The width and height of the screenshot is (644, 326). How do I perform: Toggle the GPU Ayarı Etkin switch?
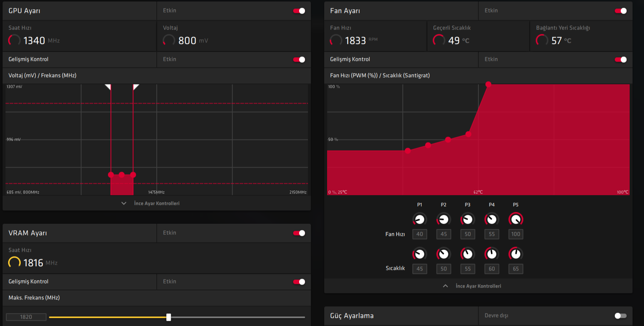pos(299,11)
